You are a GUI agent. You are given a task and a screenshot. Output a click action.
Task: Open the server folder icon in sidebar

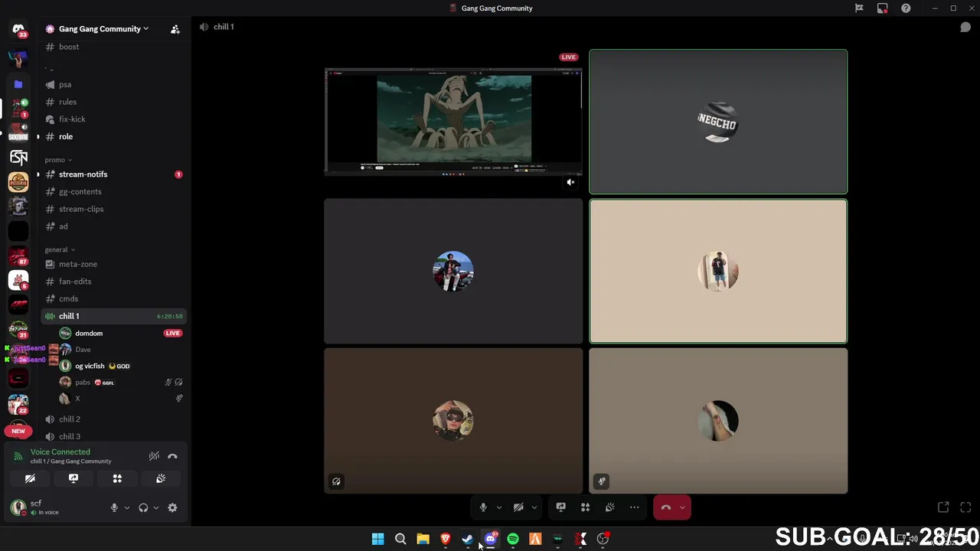coord(18,84)
